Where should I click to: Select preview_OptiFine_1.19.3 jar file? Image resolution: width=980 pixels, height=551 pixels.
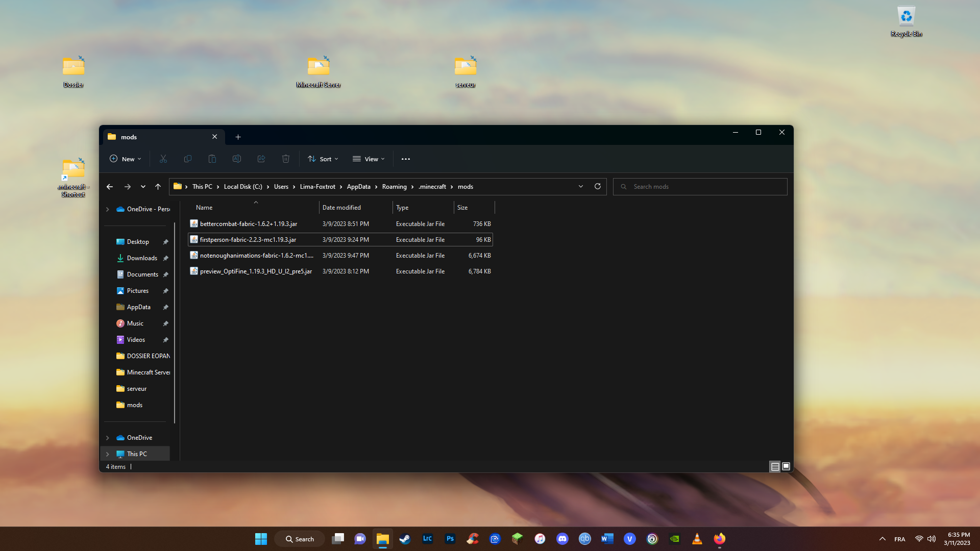tap(256, 271)
